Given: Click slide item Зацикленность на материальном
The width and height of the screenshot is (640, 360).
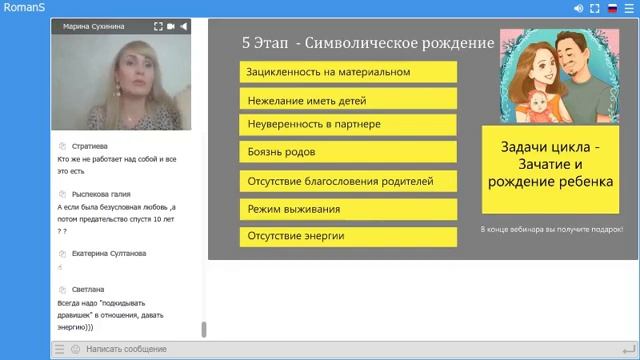Looking at the screenshot, I should tap(348, 72).
